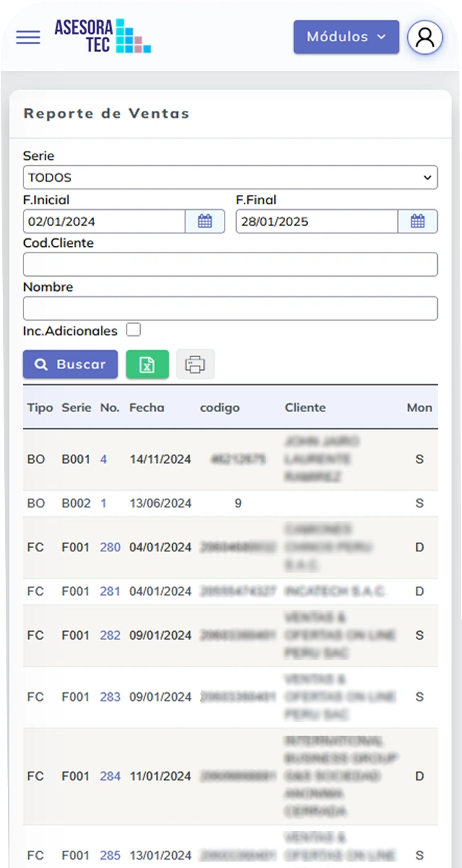462x868 pixels.
Task: Click the F.Final date field
Action: pos(316,221)
